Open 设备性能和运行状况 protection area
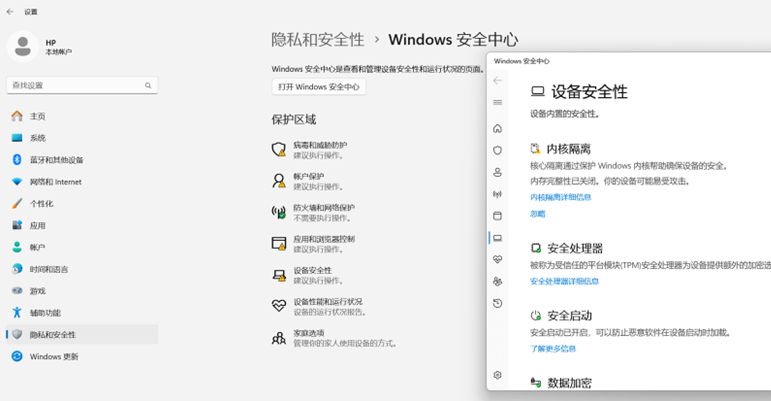The height and width of the screenshot is (401, 771). [x=319, y=307]
